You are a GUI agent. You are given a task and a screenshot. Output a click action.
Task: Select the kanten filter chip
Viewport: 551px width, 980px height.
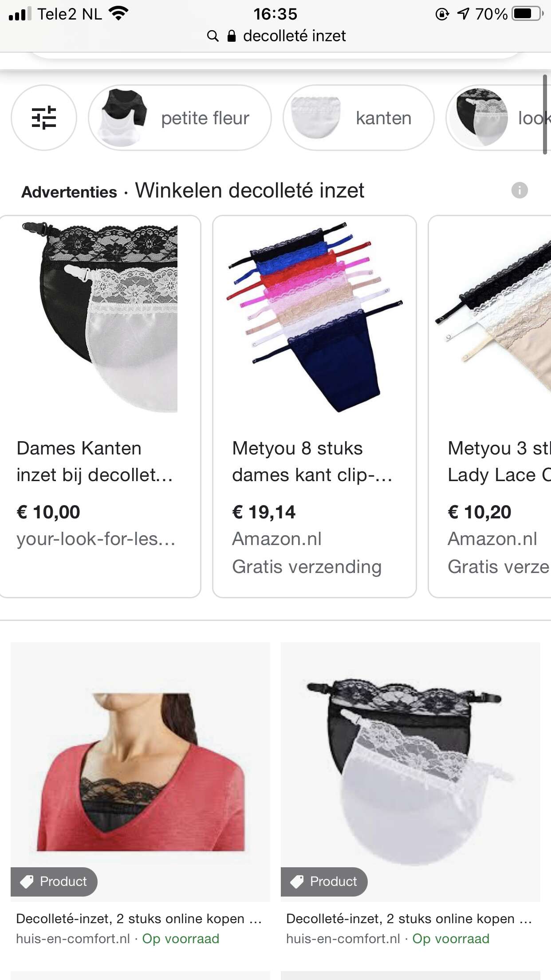pyautogui.click(x=358, y=118)
